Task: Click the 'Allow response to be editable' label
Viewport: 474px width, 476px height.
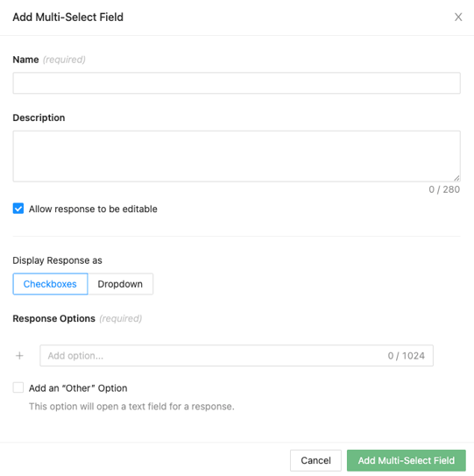Action: (x=93, y=209)
